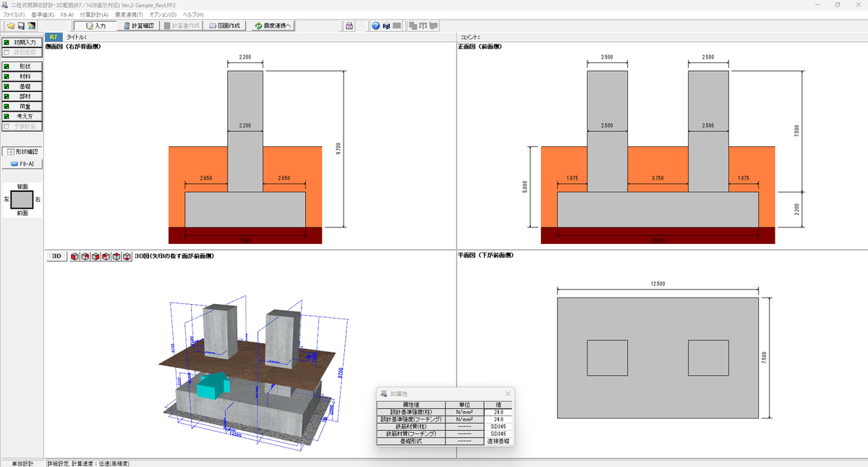Click the dark blue book icon beside the question mark
The height and width of the screenshot is (467, 868).
click(387, 26)
